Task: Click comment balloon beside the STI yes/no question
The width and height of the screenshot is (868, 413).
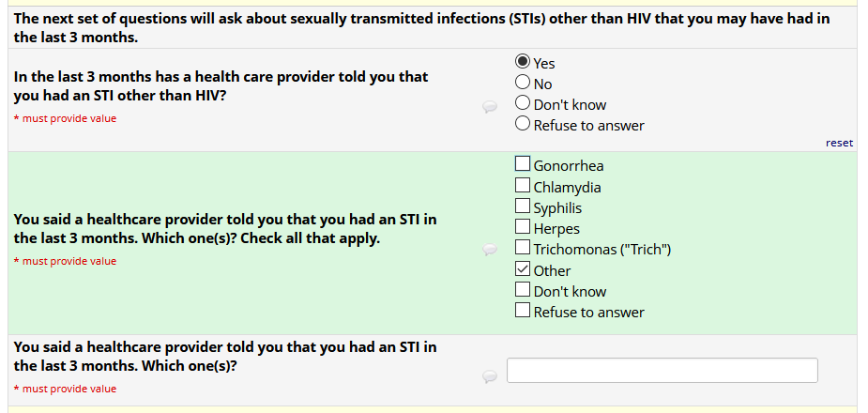Action: 489,107
